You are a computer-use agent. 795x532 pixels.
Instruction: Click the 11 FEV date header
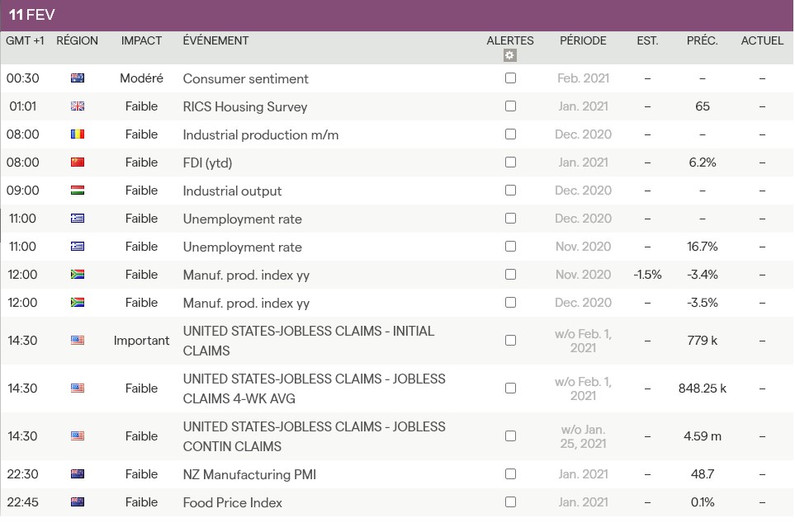click(x=32, y=15)
